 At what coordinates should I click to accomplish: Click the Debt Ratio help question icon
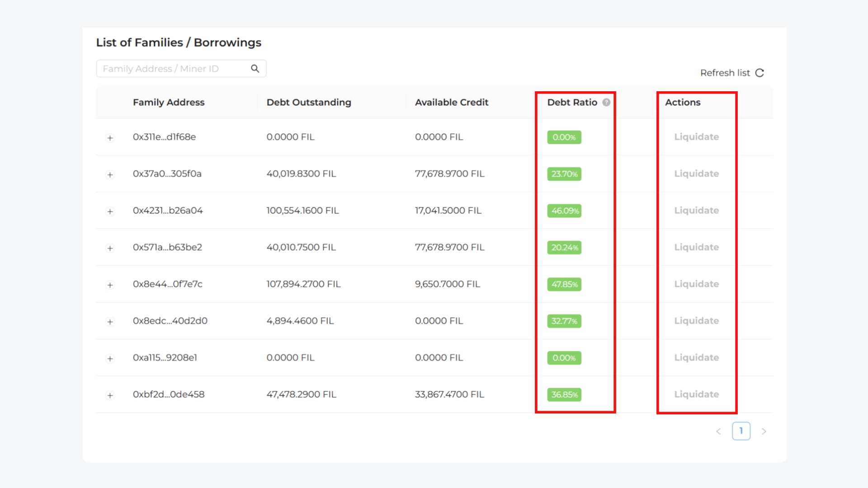606,103
